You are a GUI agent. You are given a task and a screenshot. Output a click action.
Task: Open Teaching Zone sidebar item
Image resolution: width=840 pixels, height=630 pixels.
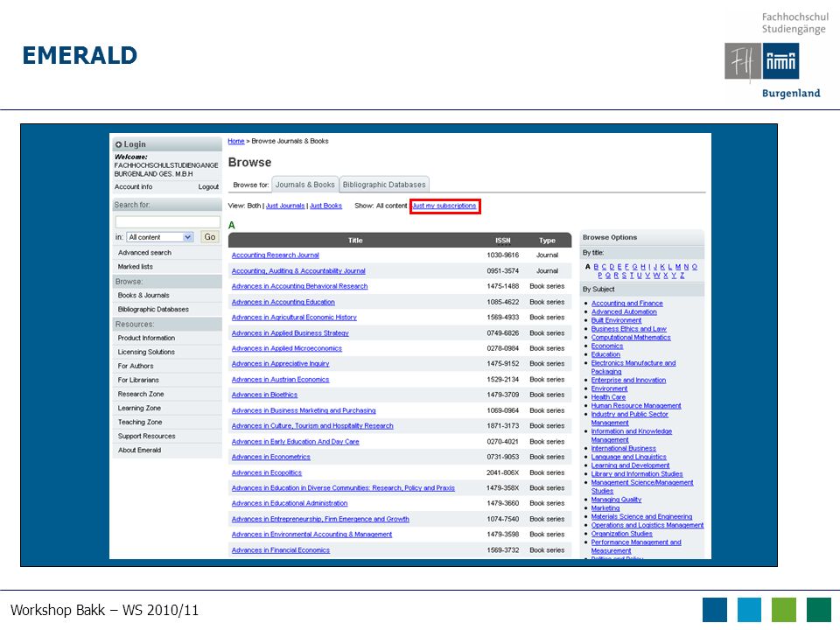(x=140, y=422)
